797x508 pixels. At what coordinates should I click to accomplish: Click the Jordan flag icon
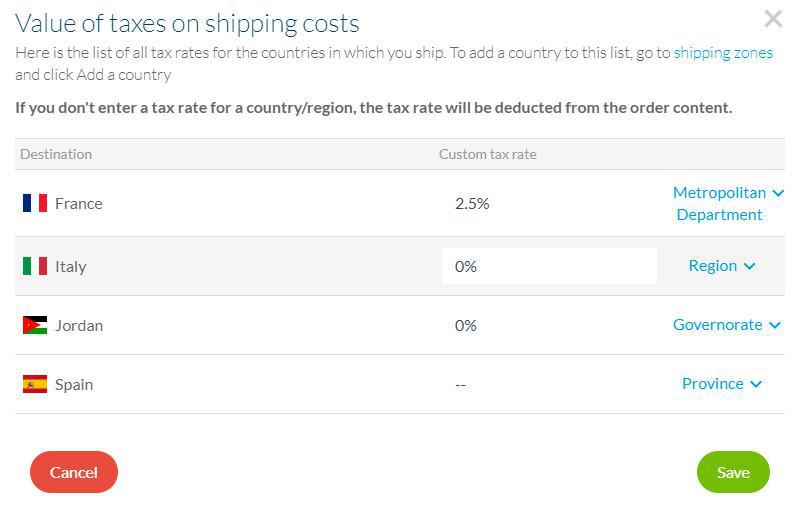pyautogui.click(x=35, y=325)
